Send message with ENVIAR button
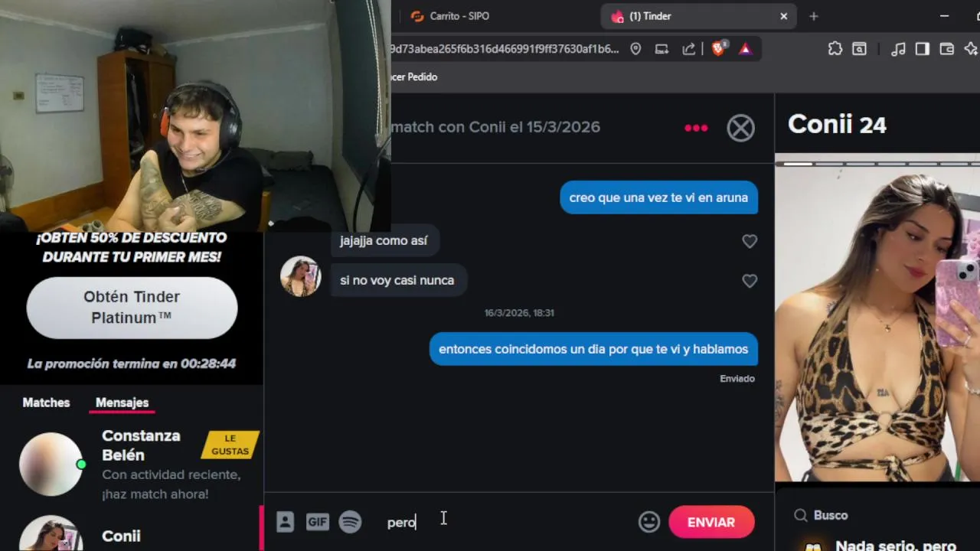The height and width of the screenshot is (551, 980). (711, 522)
